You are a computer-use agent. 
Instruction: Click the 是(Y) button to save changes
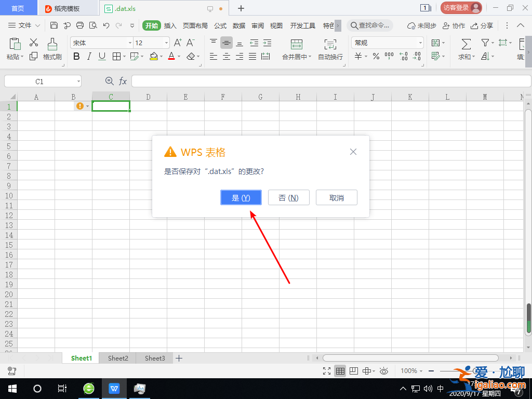241,197
